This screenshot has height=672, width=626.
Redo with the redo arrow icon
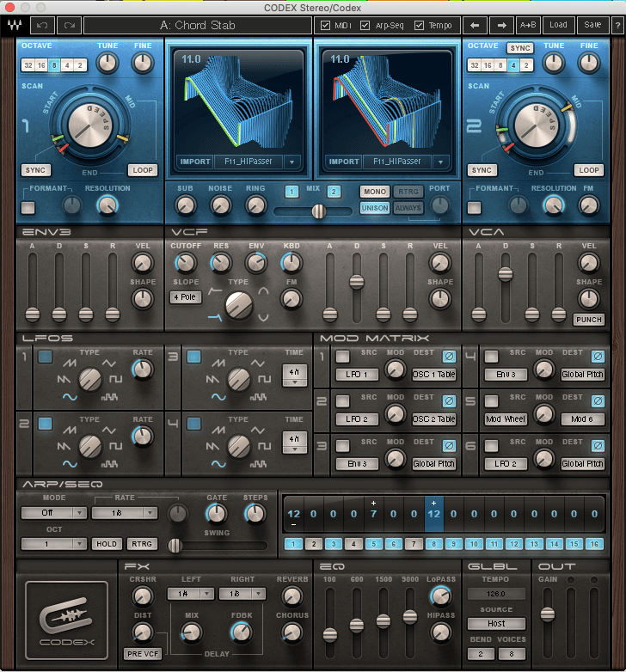click(69, 25)
